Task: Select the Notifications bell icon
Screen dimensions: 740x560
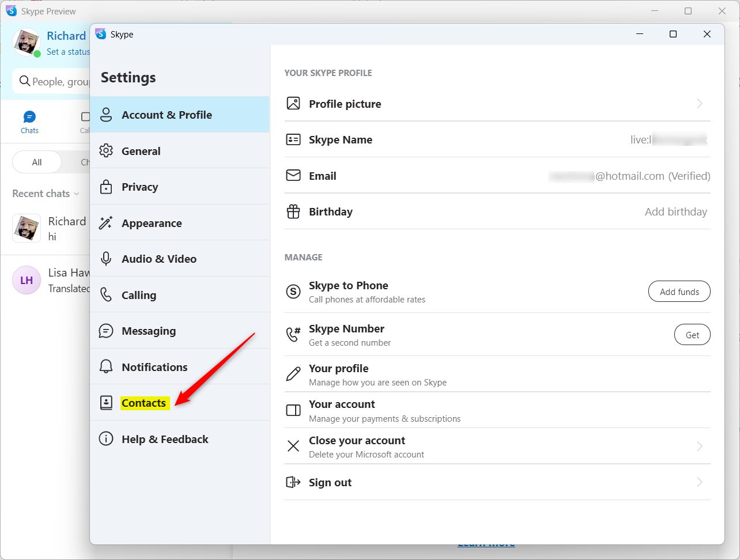Action: coord(106,367)
